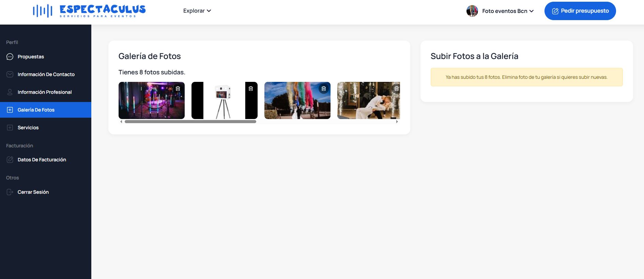644x279 pixels.
Task: Click the Espectaculus logo
Action: pos(89,11)
